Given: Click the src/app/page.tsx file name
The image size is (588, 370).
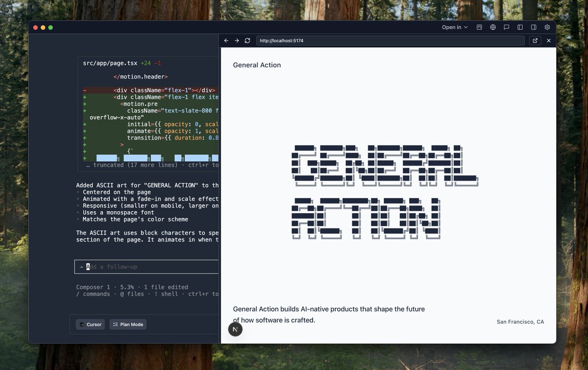Looking at the screenshot, I should 110,63.
